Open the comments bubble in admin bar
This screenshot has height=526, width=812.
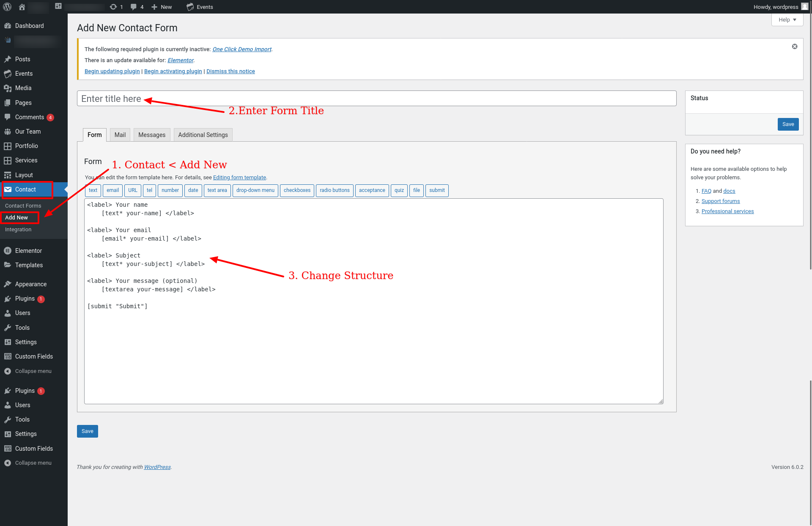pyautogui.click(x=134, y=7)
